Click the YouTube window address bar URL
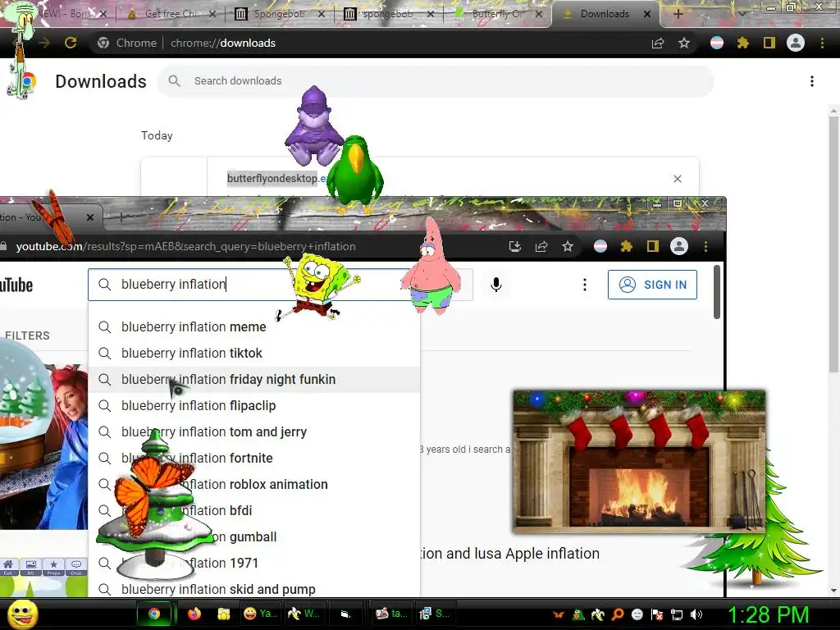This screenshot has height=630, width=840. [x=185, y=246]
